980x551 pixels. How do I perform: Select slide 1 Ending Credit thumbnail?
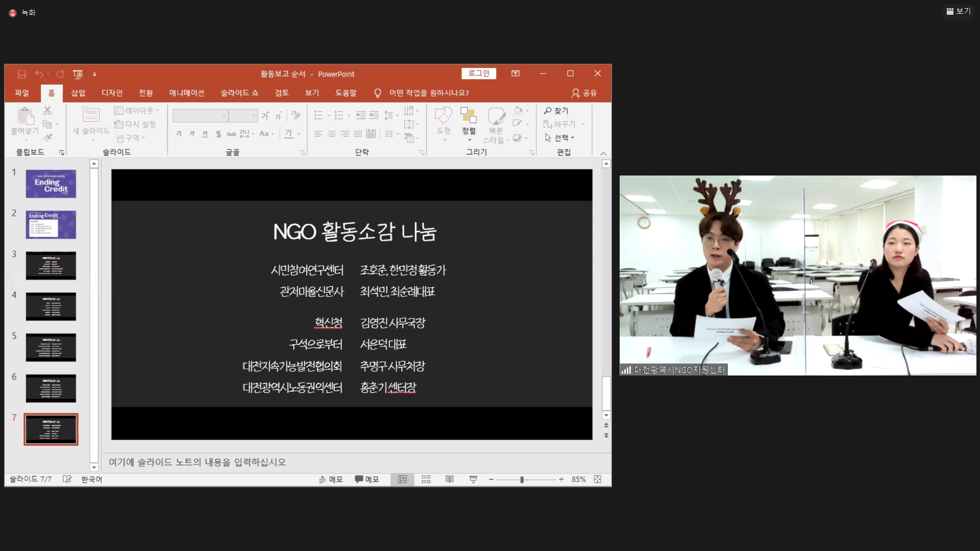point(51,184)
